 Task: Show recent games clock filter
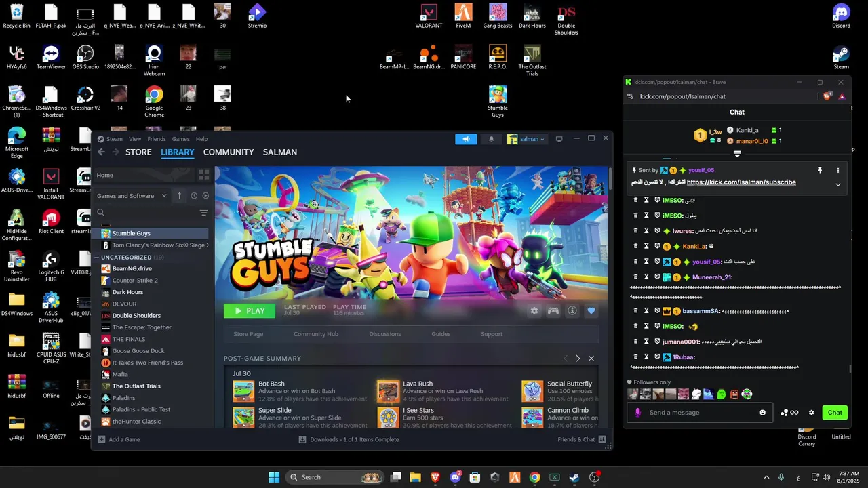194,196
